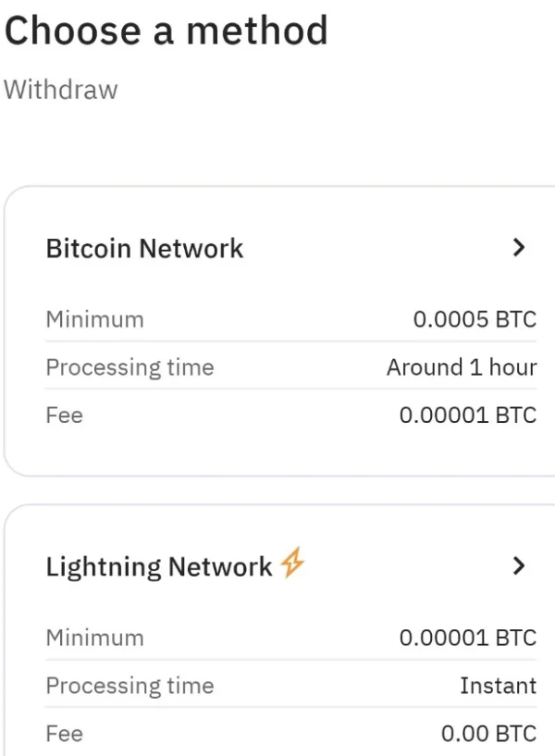This screenshot has width=555, height=756.
Task: Select the Bitcoin Network heading
Action: (144, 248)
